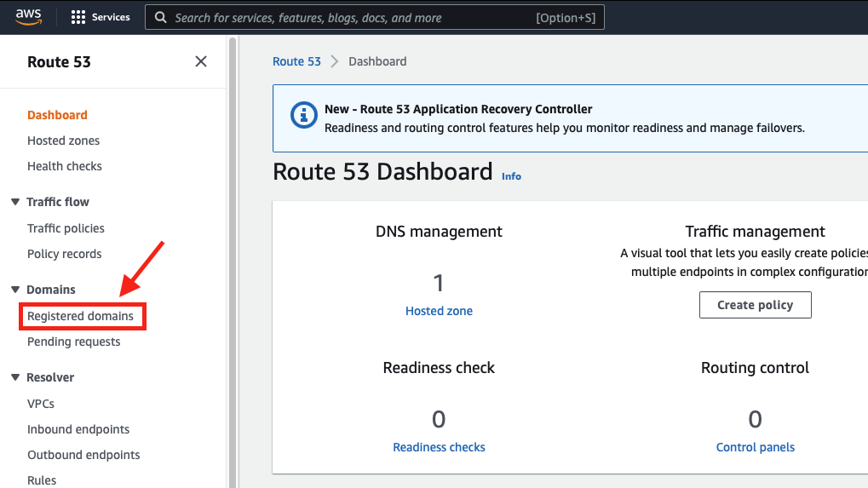Open the Hosted zone link

(439, 311)
